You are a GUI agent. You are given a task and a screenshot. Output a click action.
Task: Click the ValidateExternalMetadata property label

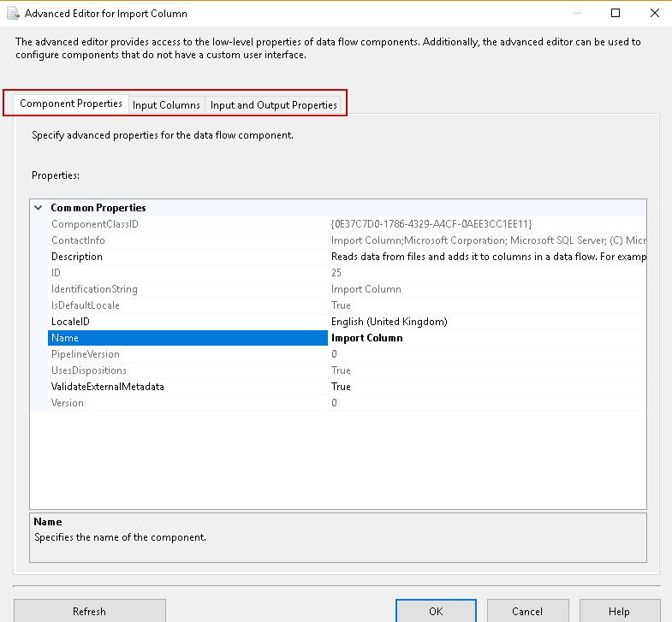coord(107,387)
